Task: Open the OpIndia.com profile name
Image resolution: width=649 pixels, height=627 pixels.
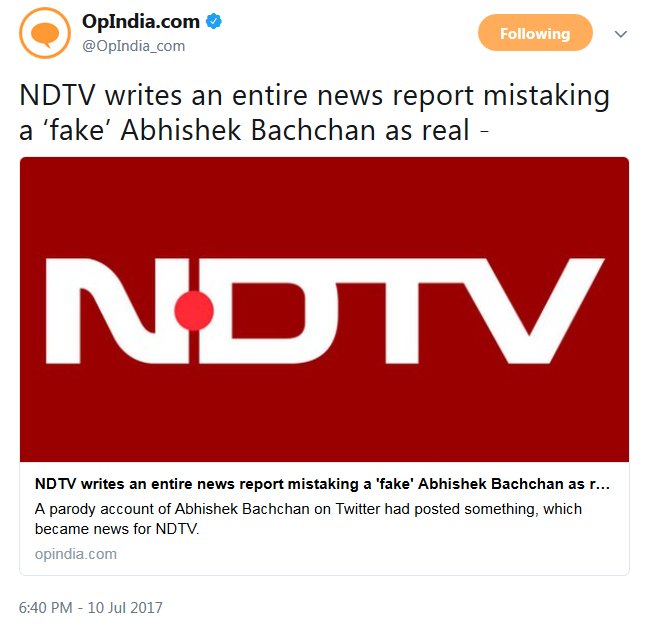Action: [141, 22]
